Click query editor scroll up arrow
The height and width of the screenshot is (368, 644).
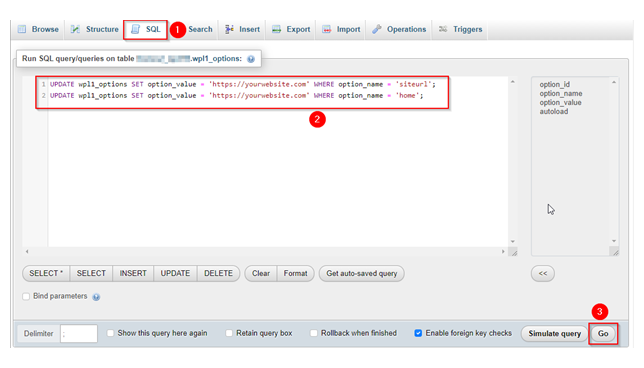tap(513, 82)
